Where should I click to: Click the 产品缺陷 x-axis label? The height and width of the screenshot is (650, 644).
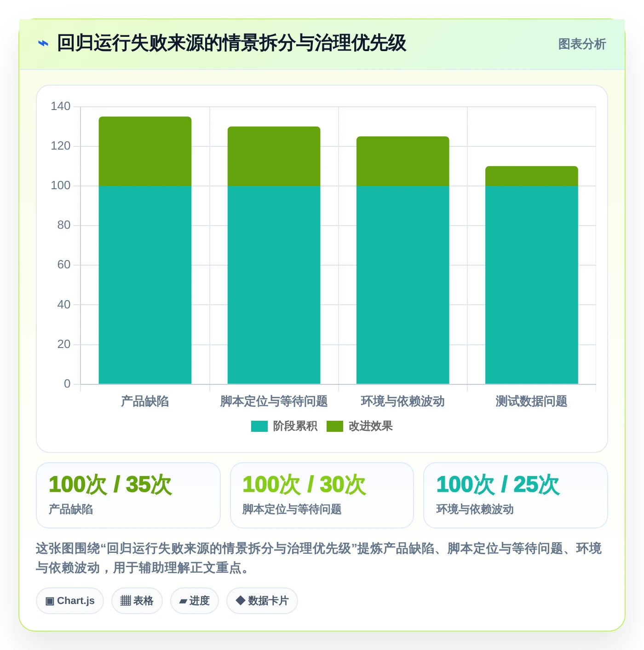pyautogui.click(x=145, y=401)
